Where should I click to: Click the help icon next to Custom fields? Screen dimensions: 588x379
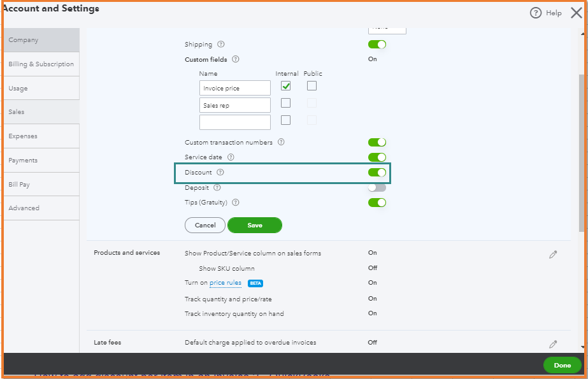point(236,59)
